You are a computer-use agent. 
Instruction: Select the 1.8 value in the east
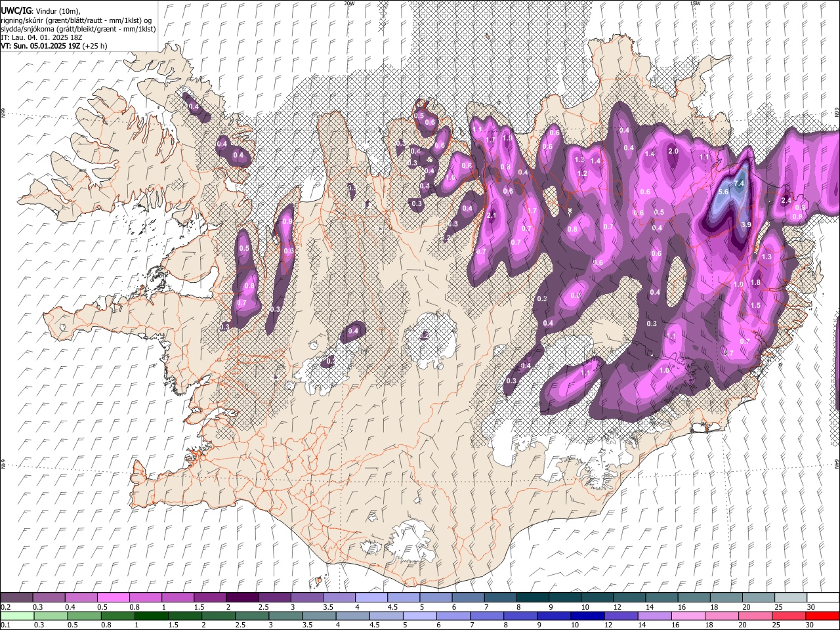[755, 283]
